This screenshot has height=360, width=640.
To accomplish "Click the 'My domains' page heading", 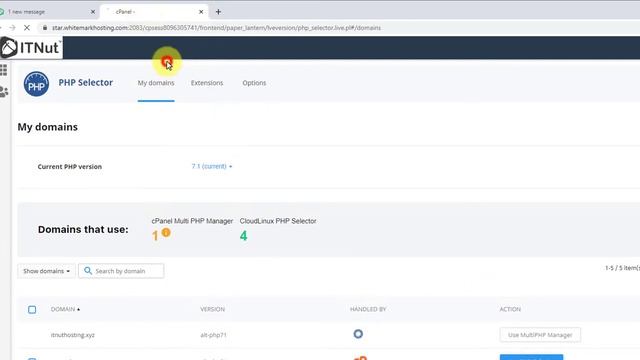I will (47, 127).
